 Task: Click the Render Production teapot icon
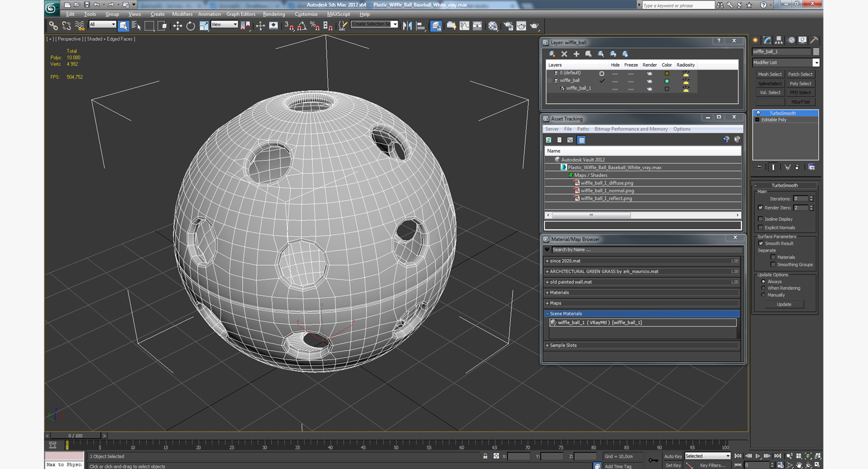coord(534,26)
